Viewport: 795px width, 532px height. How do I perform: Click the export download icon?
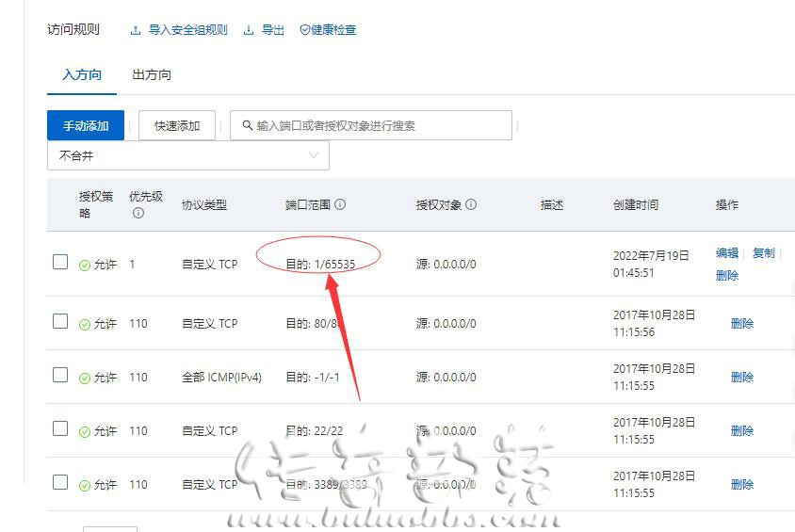(x=249, y=30)
